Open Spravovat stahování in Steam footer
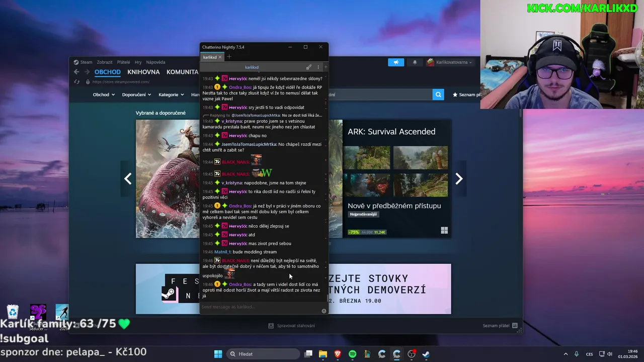Image resolution: width=644 pixels, height=362 pixels. click(291, 326)
